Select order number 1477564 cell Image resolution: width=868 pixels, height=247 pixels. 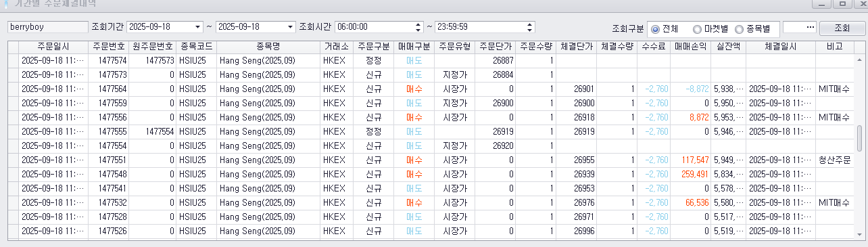[x=108, y=89]
